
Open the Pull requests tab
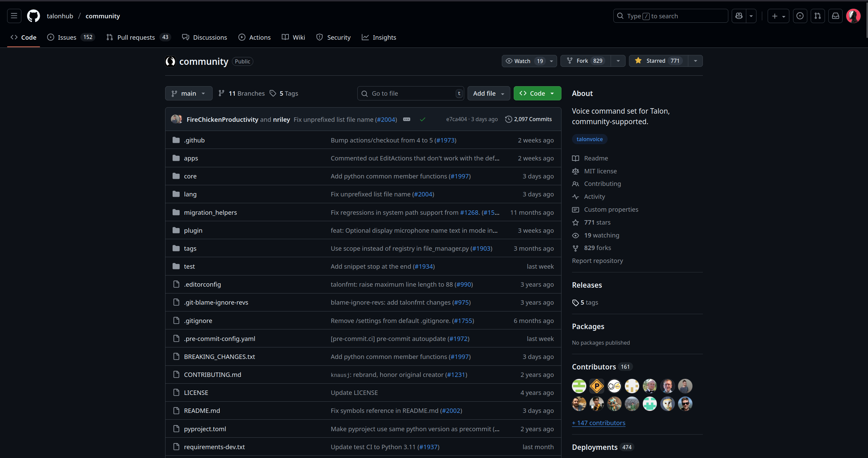click(x=138, y=37)
